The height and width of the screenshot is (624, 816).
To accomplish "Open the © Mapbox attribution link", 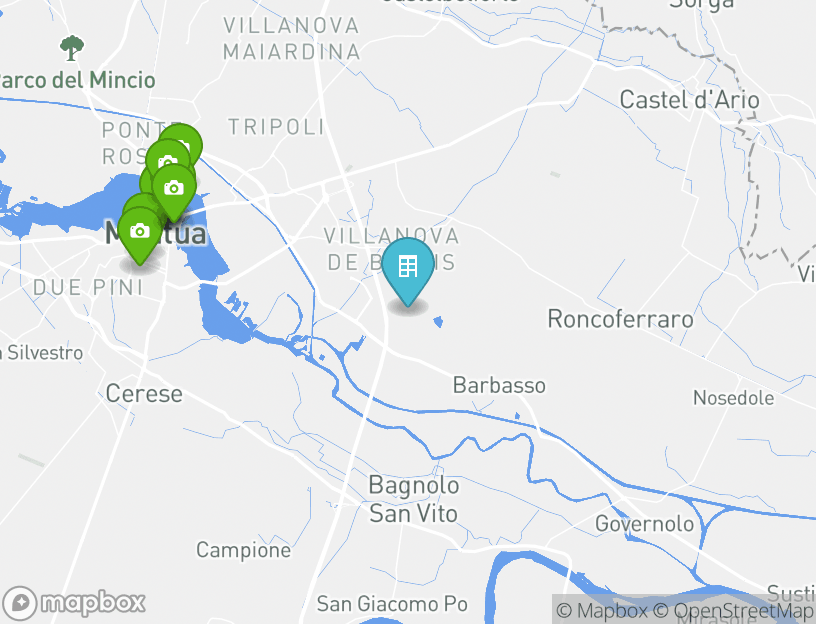I will click(602, 610).
